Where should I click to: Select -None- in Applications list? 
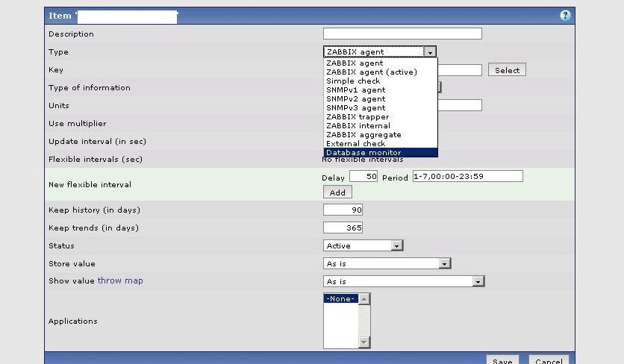coord(340,298)
